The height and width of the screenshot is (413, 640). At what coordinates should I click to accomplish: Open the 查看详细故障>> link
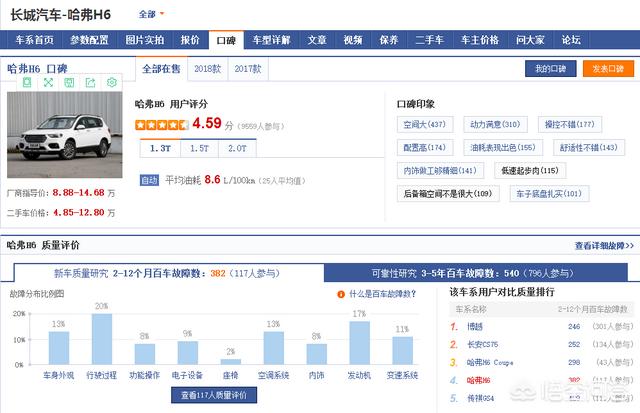coord(604,246)
